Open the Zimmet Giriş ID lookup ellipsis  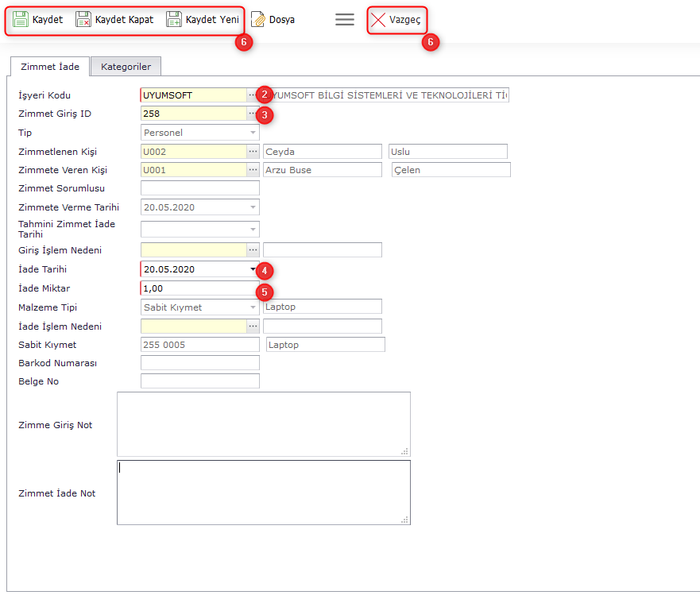click(x=253, y=114)
